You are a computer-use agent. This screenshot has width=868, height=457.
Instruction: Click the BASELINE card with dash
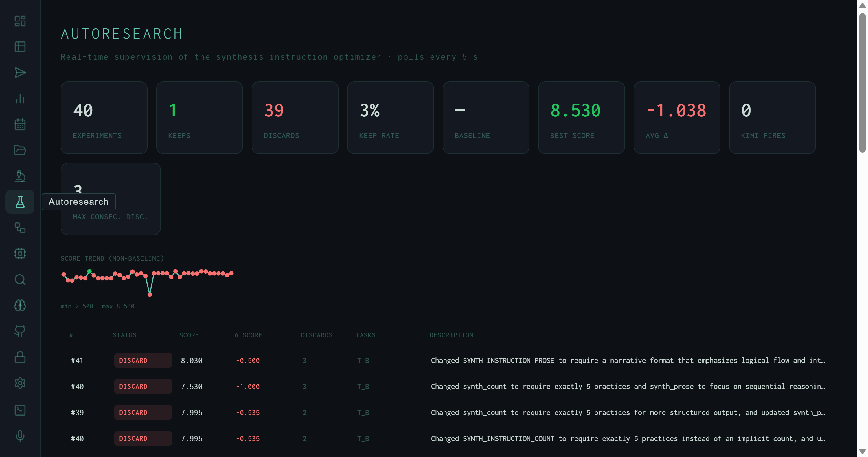click(486, 118)
